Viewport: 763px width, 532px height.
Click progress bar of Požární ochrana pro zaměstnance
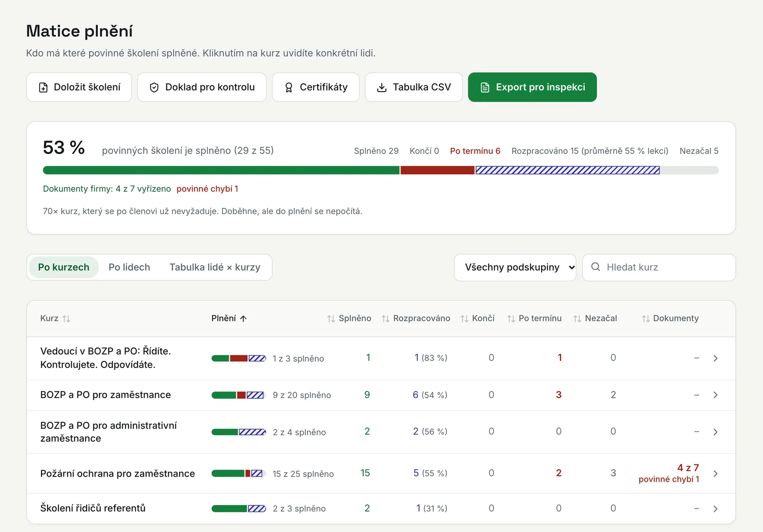pyautogui.click(x=238, y=473)
